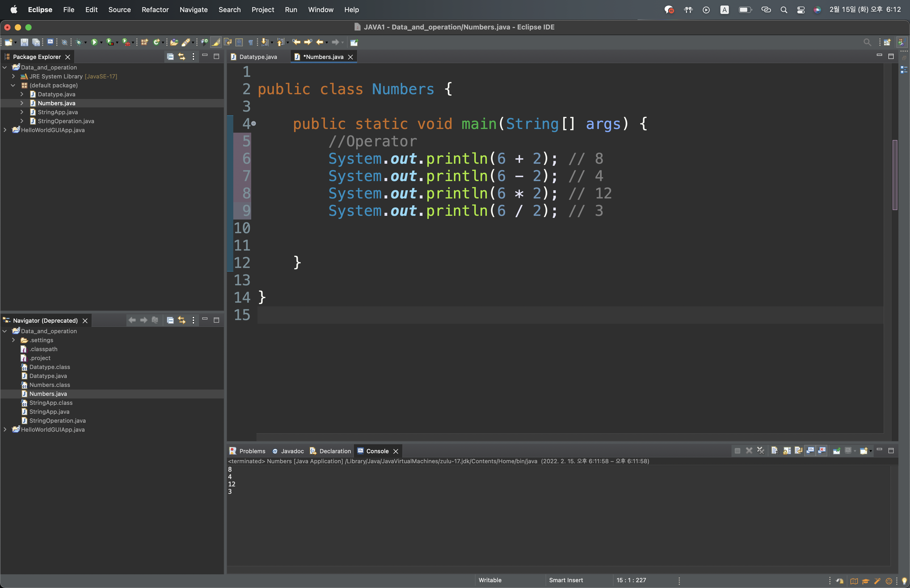Click the Save icon in toolbar
This screenshot has width=910, height=588.
click(x=24, y=42)
